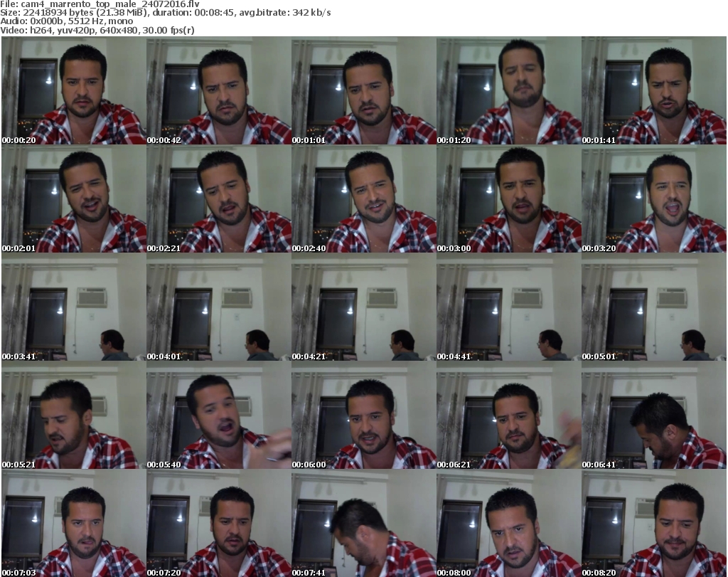Image resolution: width=728 pixels, height=577 pixels.
Task: Click the 'File: cam4_marrento_top_male_24072016.flv' line
Action: tap(100, 4)
